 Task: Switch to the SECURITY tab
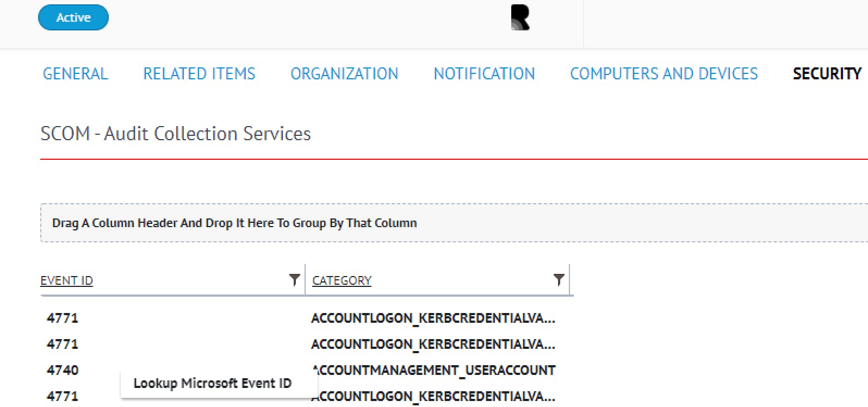[827, 73]
